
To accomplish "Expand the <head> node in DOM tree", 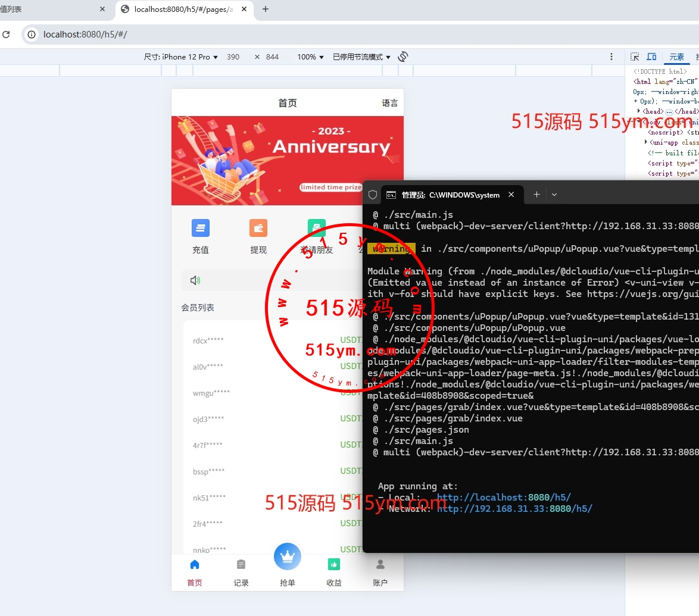I will coord(639,111).
